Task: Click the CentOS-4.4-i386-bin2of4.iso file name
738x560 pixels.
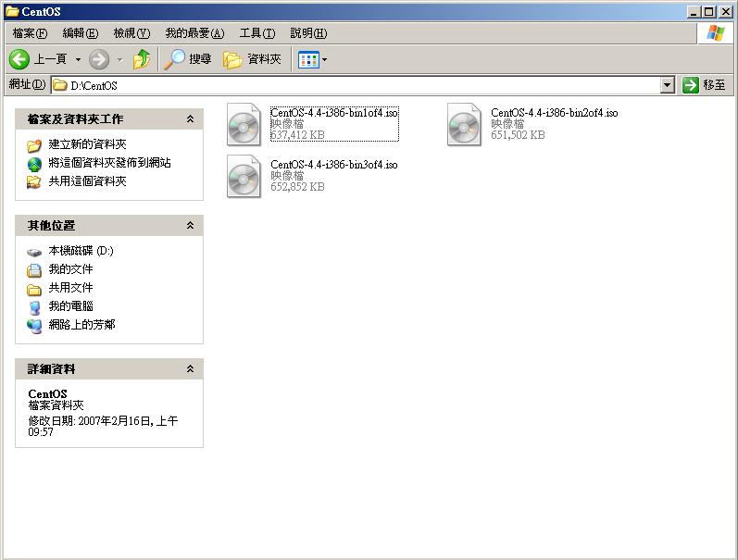Action: (555, 113)
